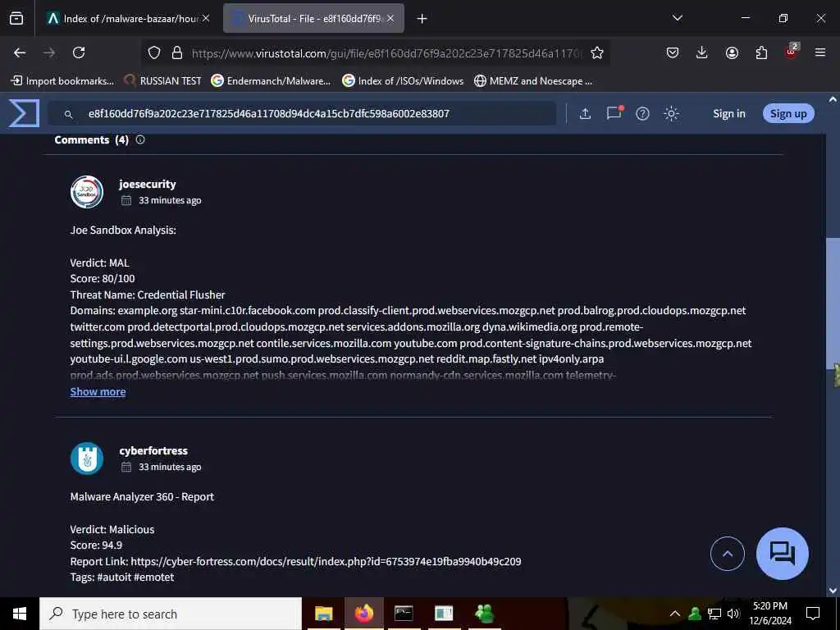Close the VirusTotal tab
The height and width of the screenshot is (630, 840).
390,19
